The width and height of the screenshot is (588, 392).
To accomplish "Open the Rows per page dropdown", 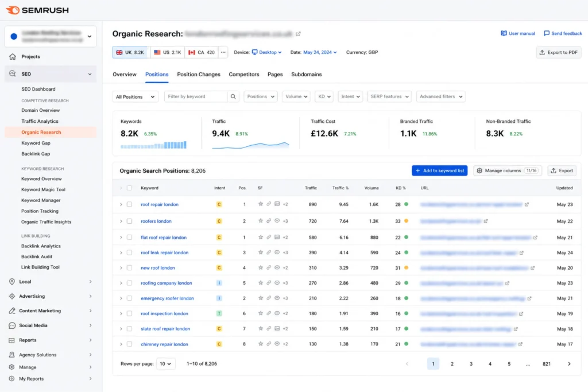I will coord(165,364).
